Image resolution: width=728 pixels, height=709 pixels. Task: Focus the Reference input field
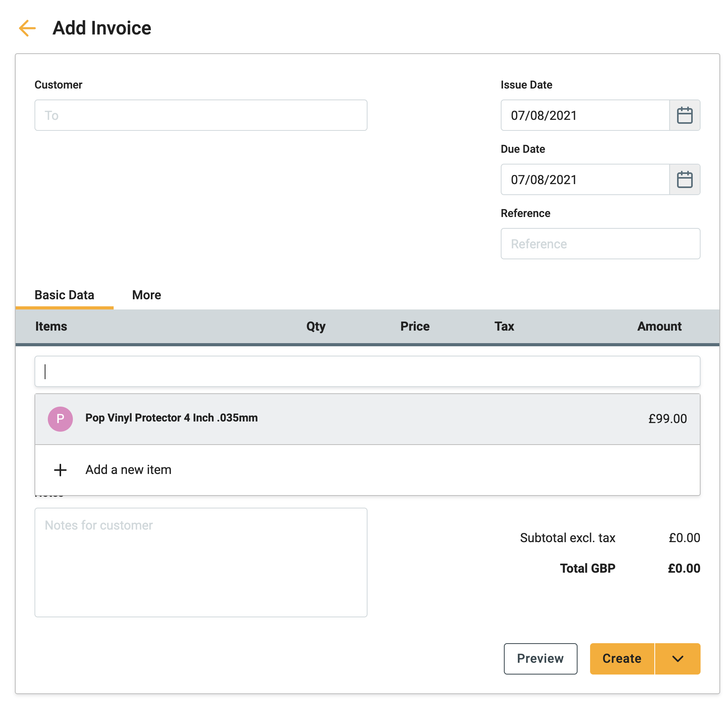click(600, 244)
